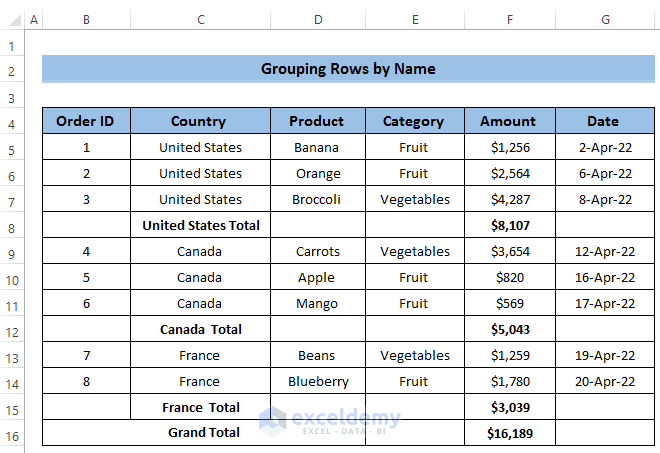Click the 'United States Total' cell
Image resolution: width=660 pixels, height=453 pixels.
(x=200, y=225)
